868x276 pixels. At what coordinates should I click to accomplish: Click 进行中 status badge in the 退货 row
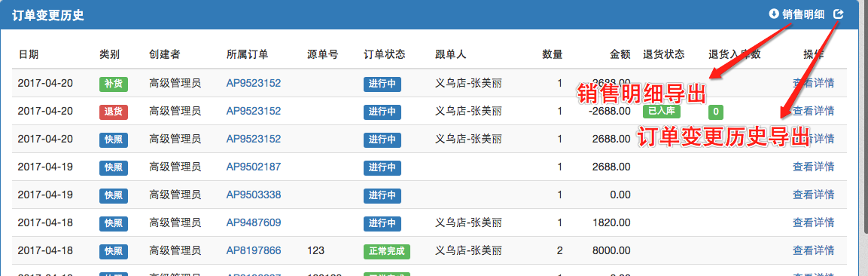(382, 112)
